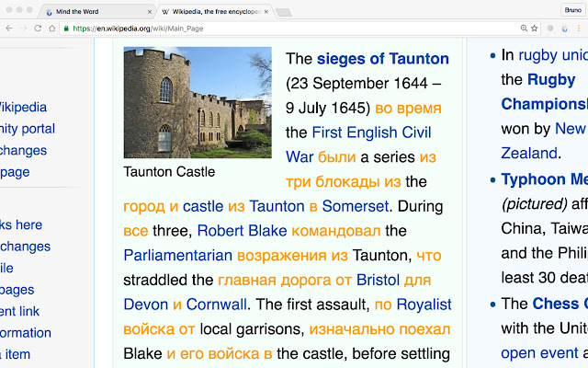Open the castle link
The height and width of the screenshot is (368, 588).
click(x=203, y=206)
